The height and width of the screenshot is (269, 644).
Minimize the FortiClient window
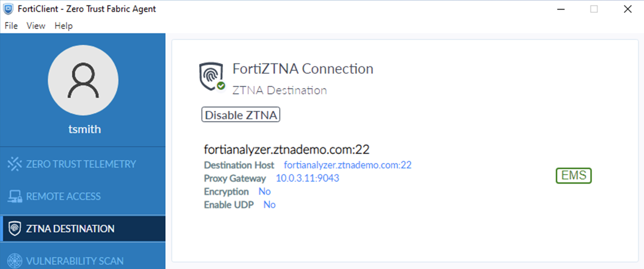561,9
